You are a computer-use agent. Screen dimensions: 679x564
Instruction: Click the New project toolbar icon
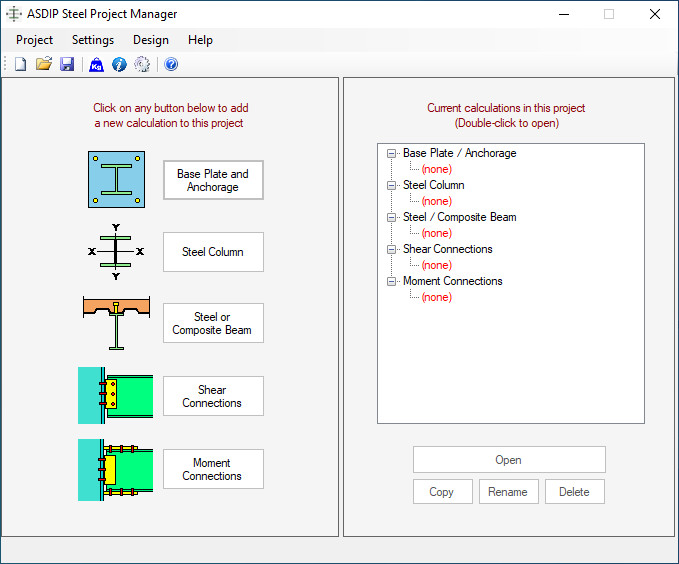(x=20, y=65)
